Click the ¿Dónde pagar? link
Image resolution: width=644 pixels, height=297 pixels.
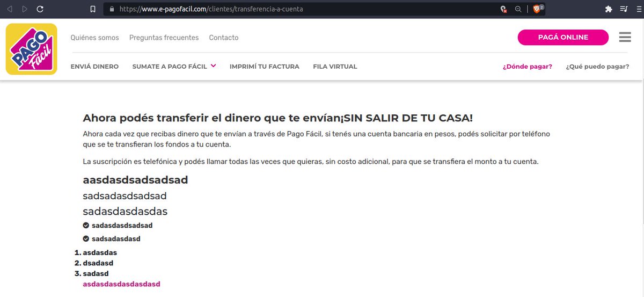(528, 67)
